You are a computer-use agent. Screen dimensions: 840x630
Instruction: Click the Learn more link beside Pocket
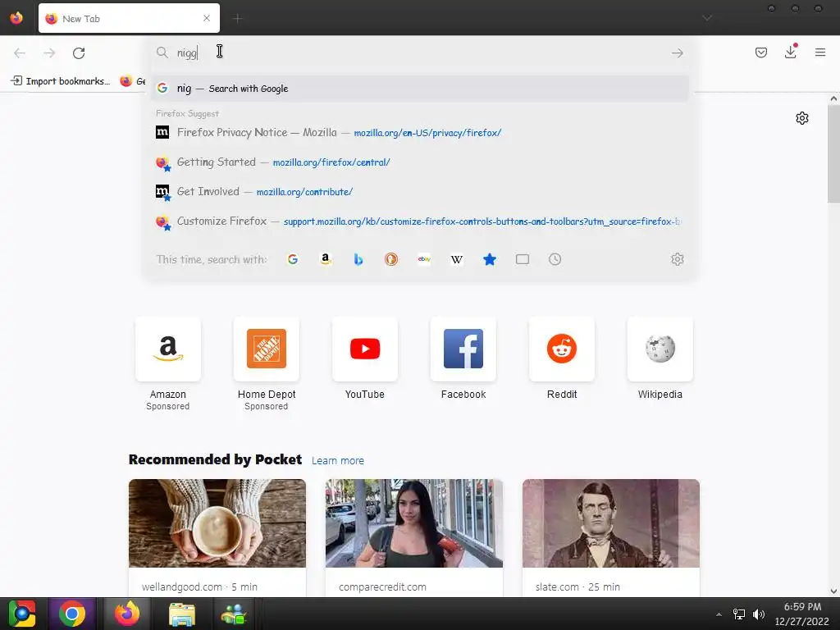click(x=337, y=460)
